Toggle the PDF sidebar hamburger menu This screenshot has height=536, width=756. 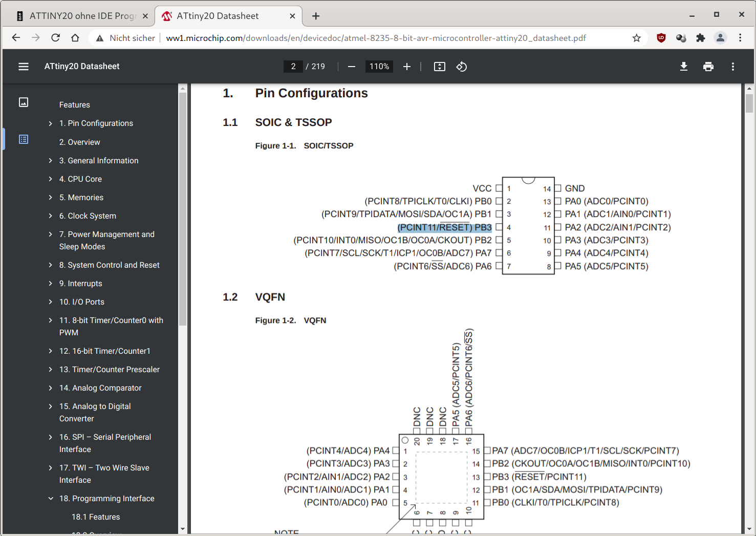pos(24,67)
